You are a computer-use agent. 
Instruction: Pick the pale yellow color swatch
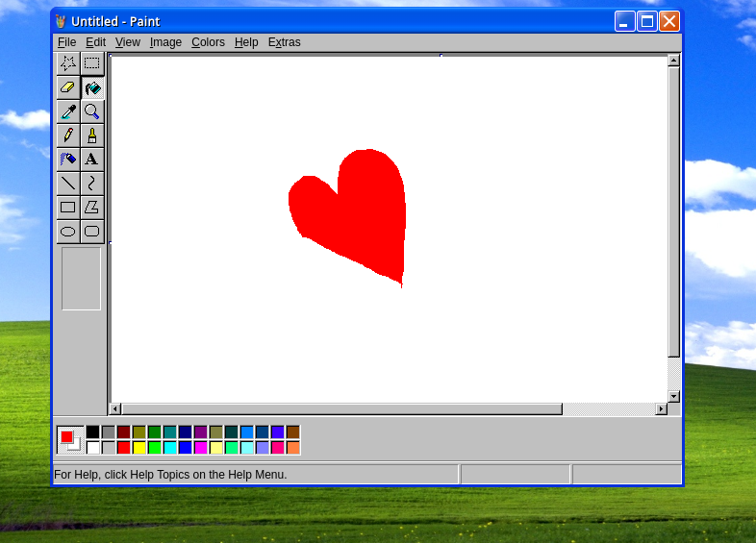click(x=216, y=448)
